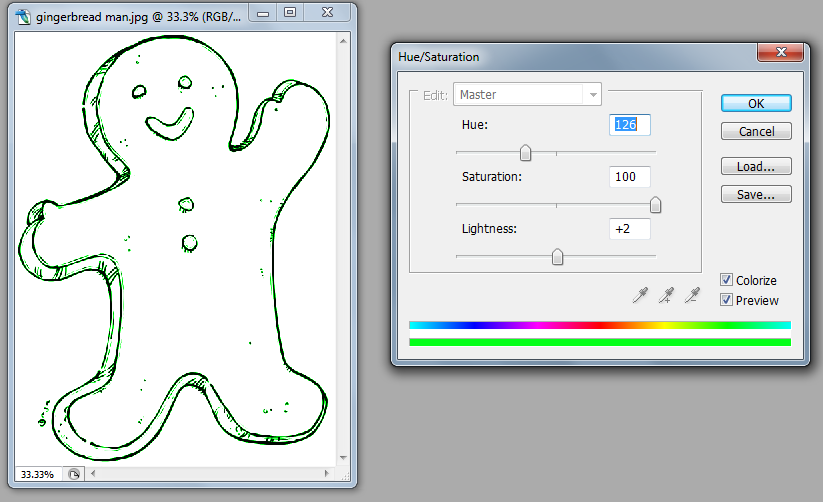Open the Edit Master dropdown

527,95
